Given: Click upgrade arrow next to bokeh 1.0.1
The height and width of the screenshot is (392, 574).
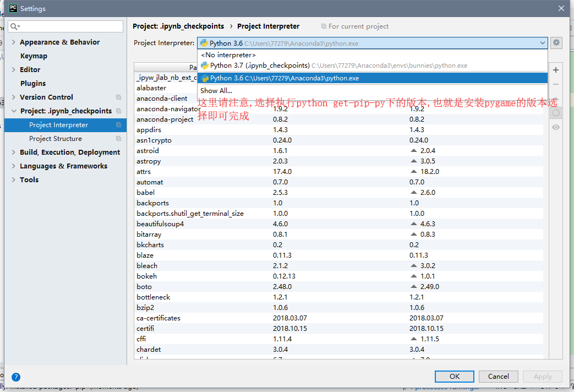Looking at the screenshot, I should [414, 276].
